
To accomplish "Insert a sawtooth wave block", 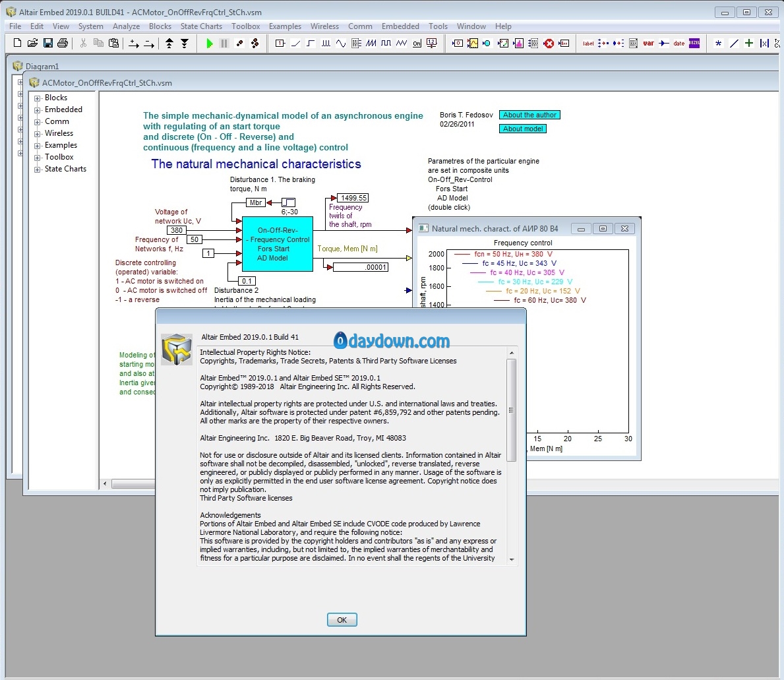I will 371,44.
